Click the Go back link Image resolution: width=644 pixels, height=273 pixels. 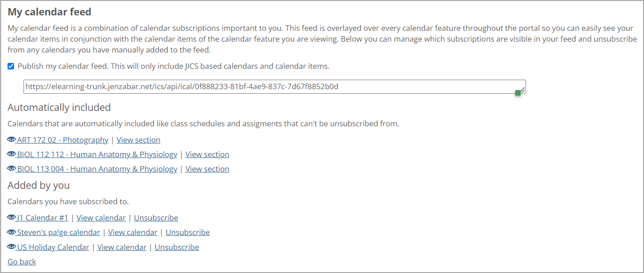[22, 262]
